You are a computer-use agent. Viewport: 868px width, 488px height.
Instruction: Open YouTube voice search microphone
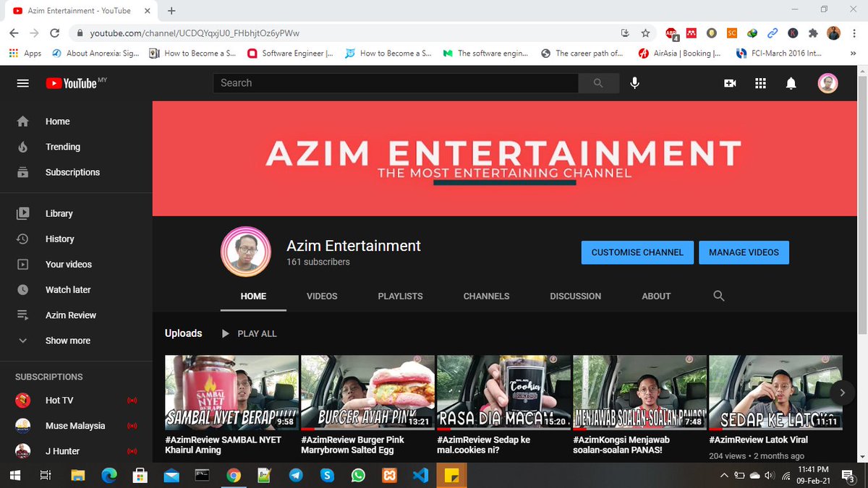click(634, 82)
